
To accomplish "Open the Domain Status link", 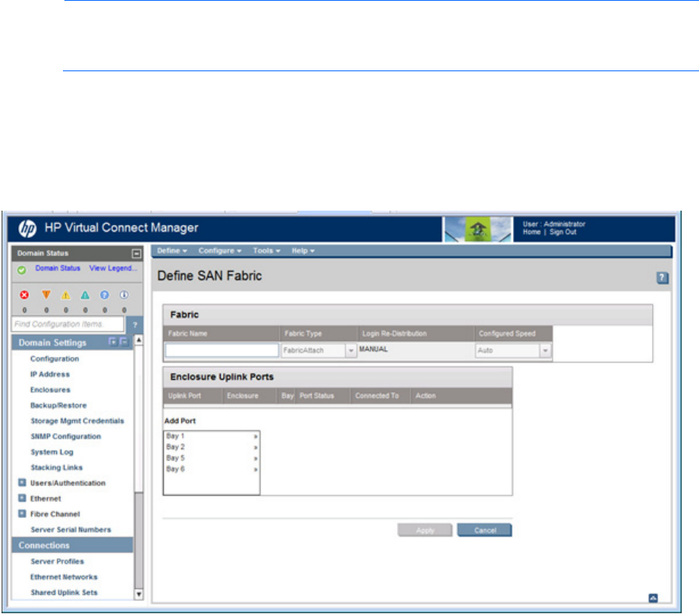I will point(58,268).
